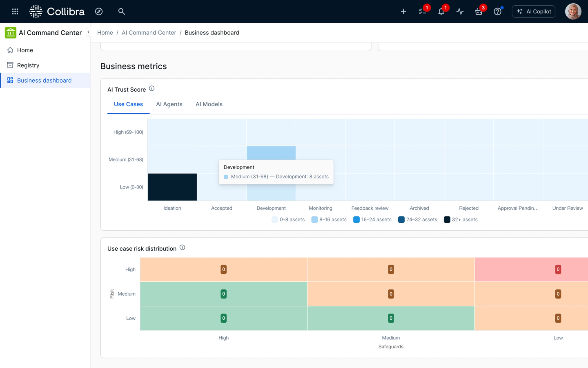The height and width of the screenshot is (368, 588).
Task: Open the notifications bell
Action: tap(441, 11)
